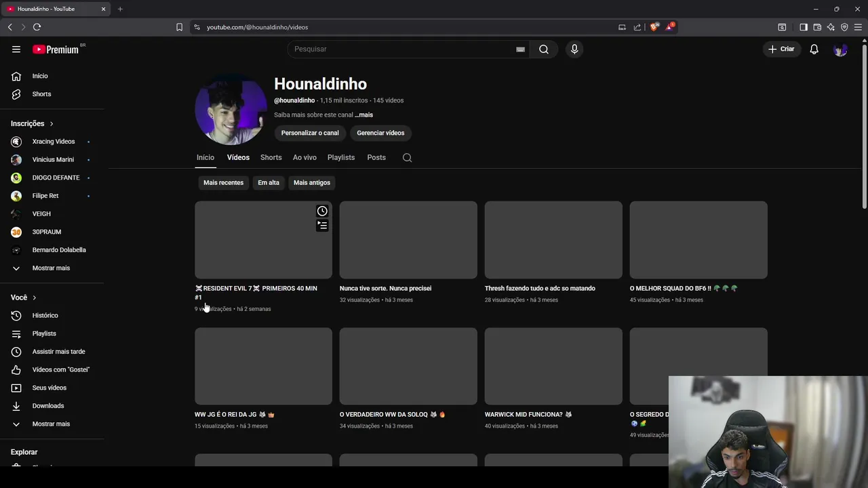Select the Vídeos tab
The image size is (868, 488).
pyautogui.click(x=238, y=157)
